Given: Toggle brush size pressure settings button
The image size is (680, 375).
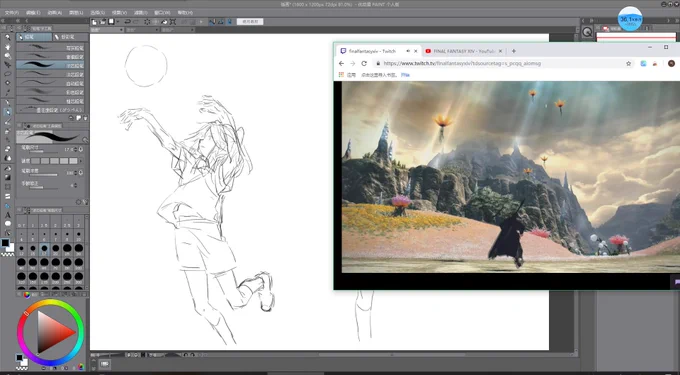Looking at the screenshot, I should pos(81,149).
